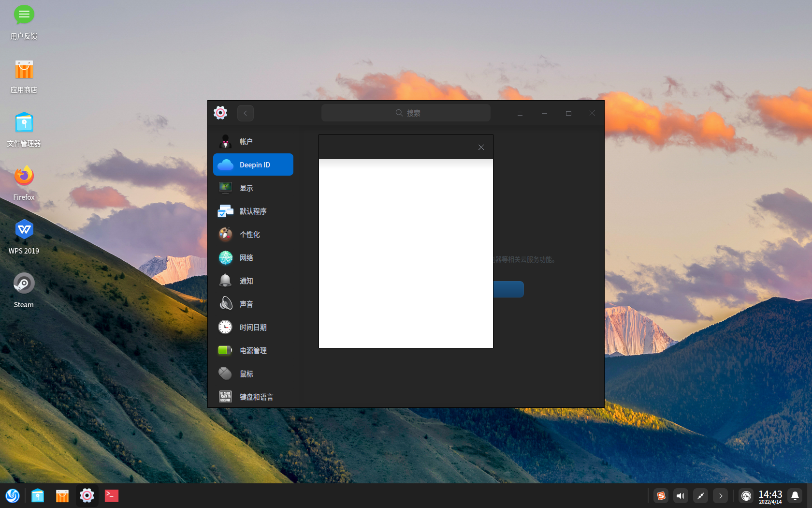812x508 pixels.
Task: Launch file manager from the taskbar
Action: click(38, 496)
